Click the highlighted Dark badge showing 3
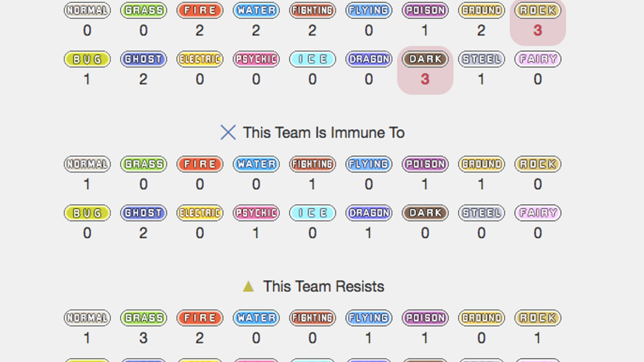The height and width of the screenshot is (362, 644). point(425,59)
